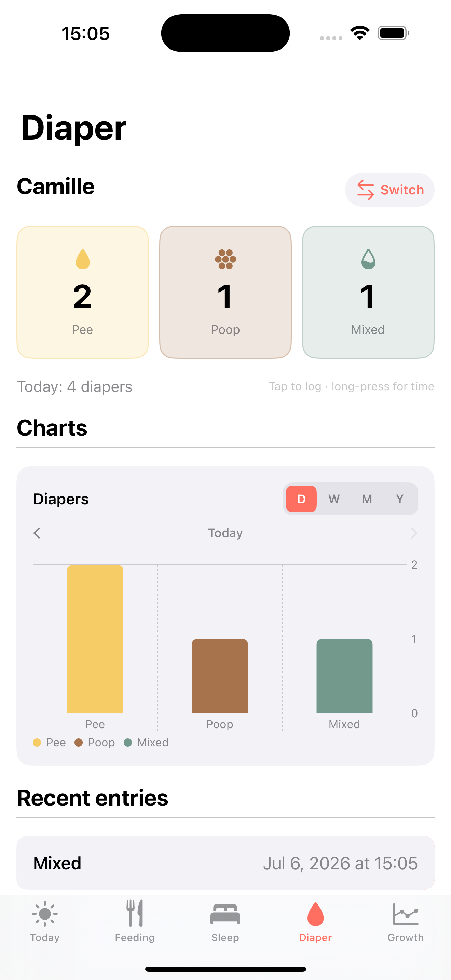
Task: Select the Y year range
Action: [x=399, y=499]
